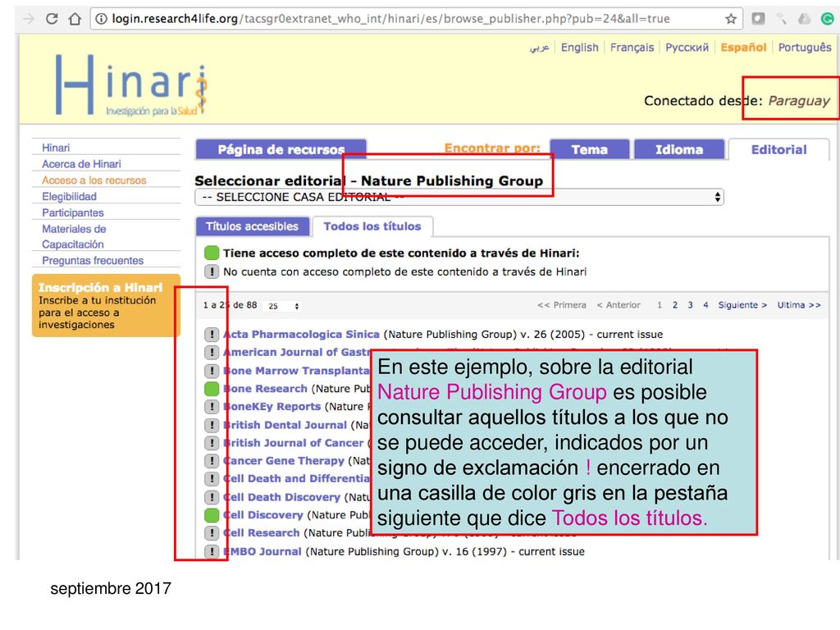Select the Editorial tab

778,149
